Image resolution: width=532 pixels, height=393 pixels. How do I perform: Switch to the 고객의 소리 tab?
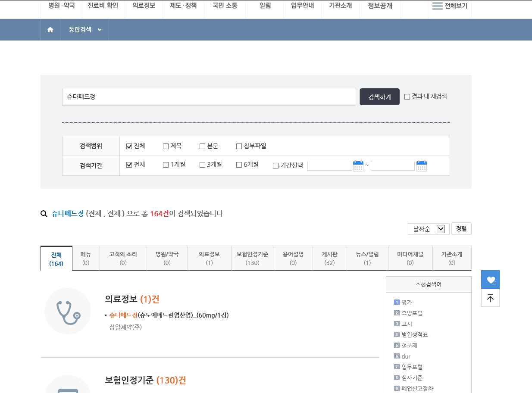(x=123, y=258)
